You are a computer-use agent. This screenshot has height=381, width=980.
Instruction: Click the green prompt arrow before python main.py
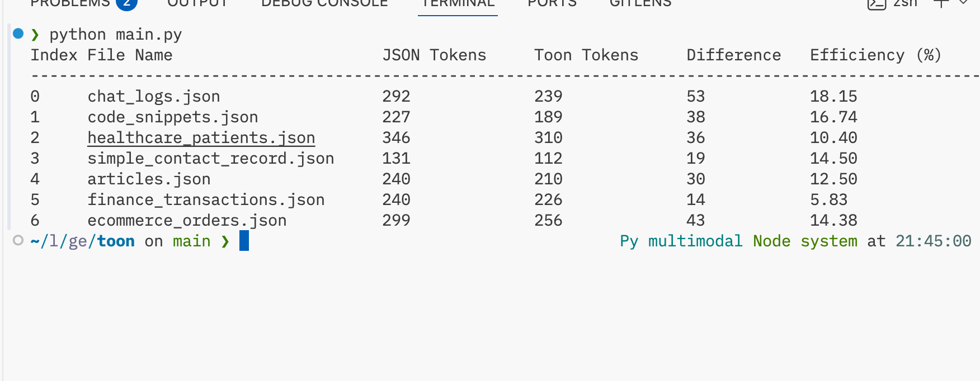(35, 35)
